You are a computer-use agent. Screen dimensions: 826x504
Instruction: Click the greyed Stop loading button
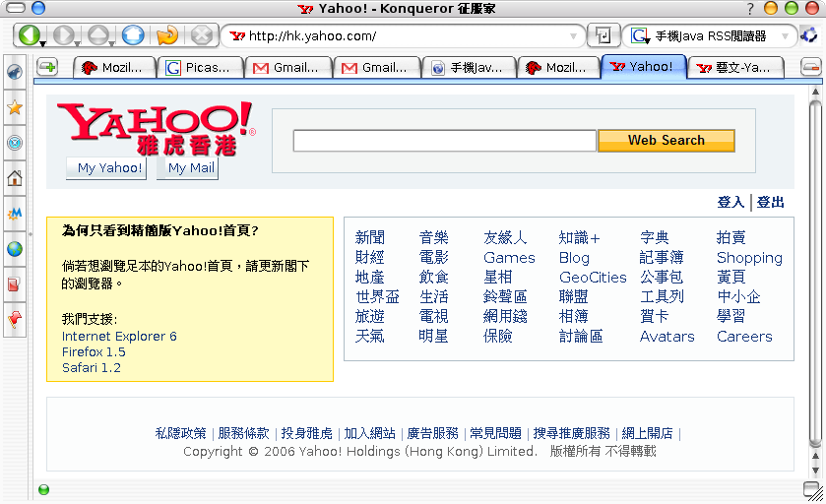coord(202,35)
